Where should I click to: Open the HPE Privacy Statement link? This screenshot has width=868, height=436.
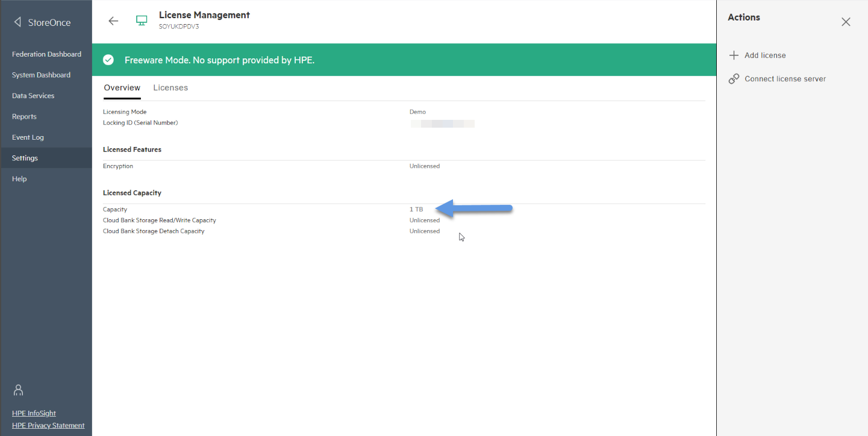click(48, 425)
